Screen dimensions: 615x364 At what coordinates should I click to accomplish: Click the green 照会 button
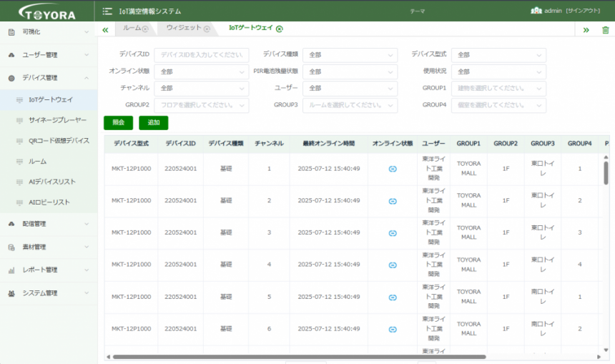(x=118, y=123)
